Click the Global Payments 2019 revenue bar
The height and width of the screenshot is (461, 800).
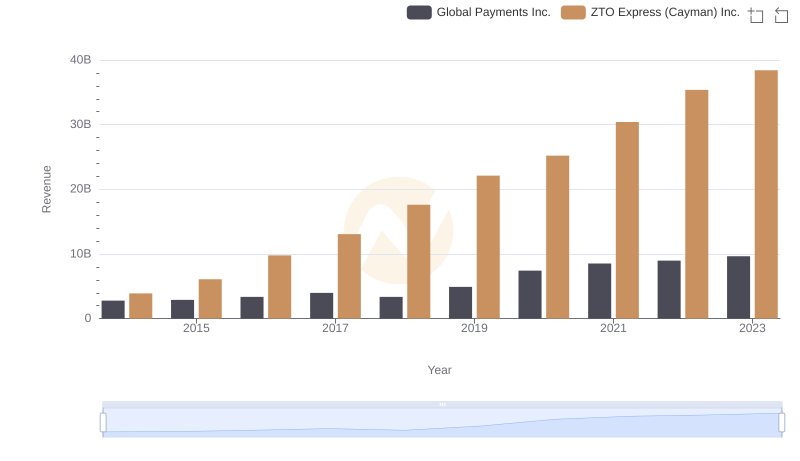click(x=460, y=302)
